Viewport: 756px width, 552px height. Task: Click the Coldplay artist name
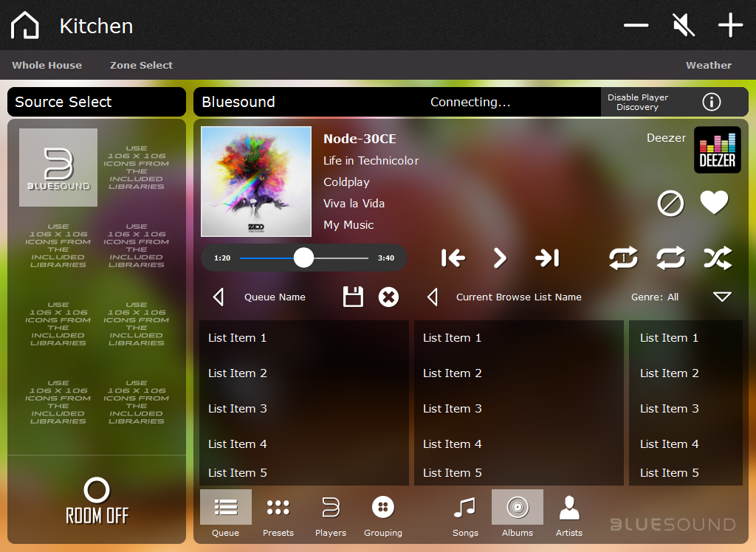click(x=346, y=182)
